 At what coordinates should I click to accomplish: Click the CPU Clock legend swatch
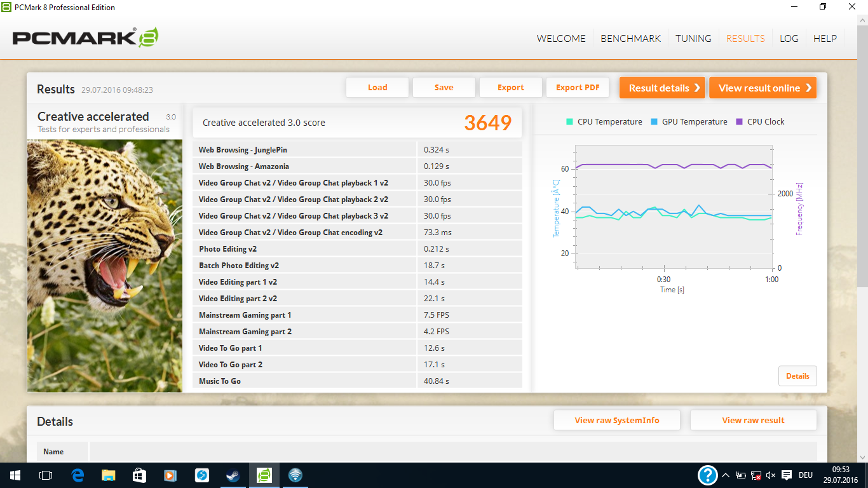[739, 121]
